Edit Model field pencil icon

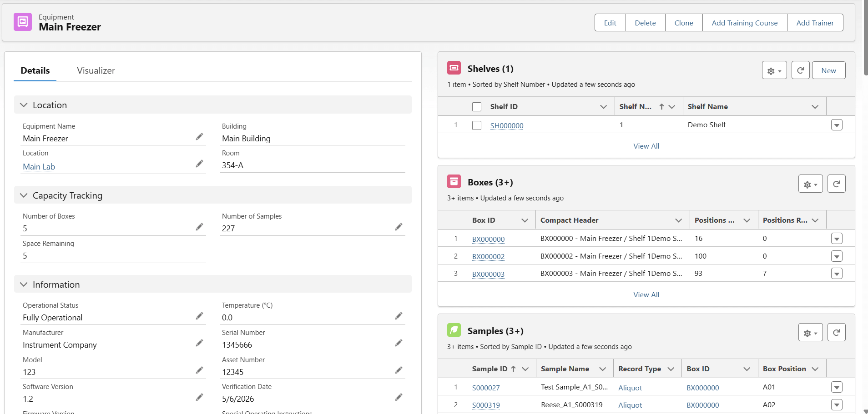click(199, 370)
